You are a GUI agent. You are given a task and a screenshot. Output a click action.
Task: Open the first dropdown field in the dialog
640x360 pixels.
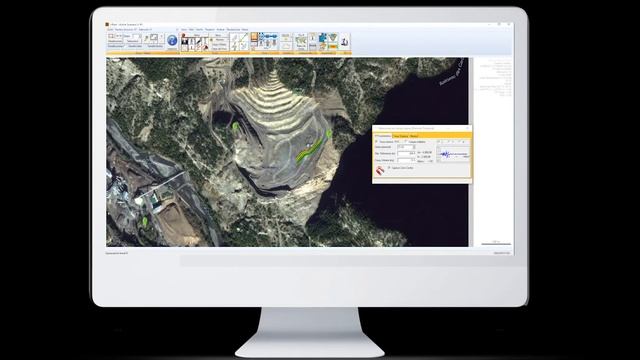(406, 147)
